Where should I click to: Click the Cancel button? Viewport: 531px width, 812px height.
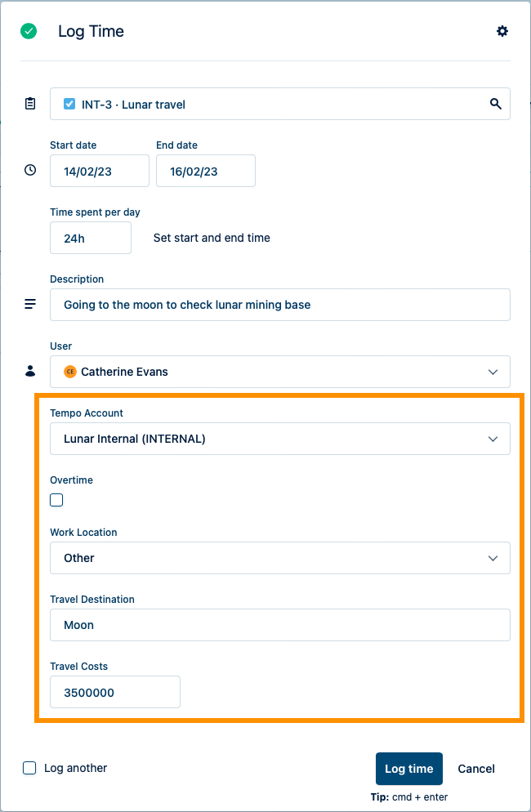(x=476, y=769)
